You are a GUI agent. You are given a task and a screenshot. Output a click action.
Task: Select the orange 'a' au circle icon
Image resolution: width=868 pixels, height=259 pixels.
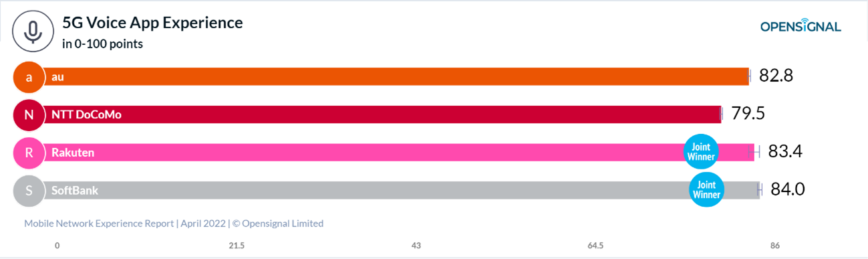click(29, 77)
